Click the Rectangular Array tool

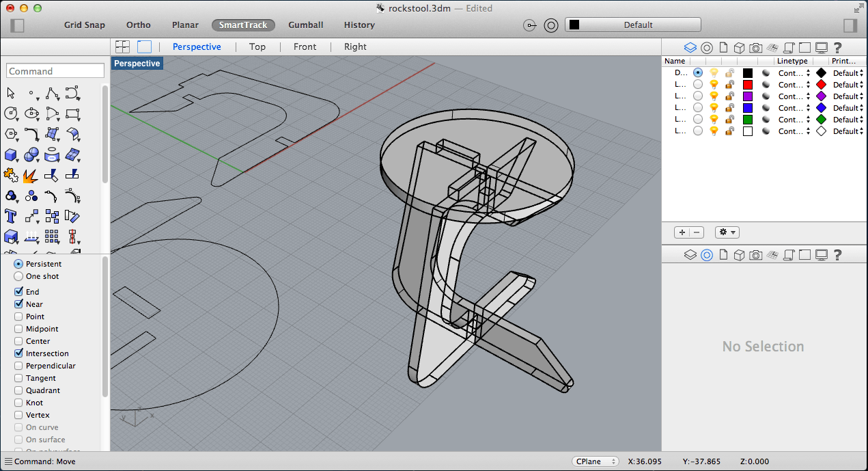point(52,237)
